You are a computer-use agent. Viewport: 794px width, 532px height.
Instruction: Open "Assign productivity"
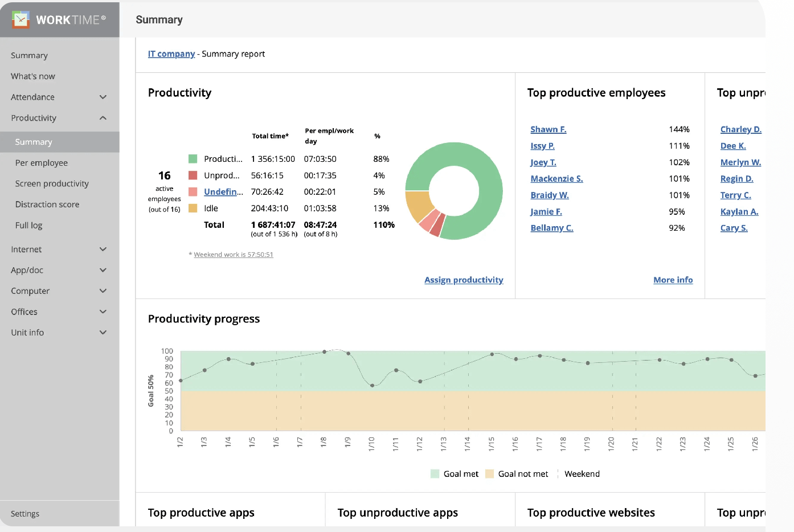464,280
